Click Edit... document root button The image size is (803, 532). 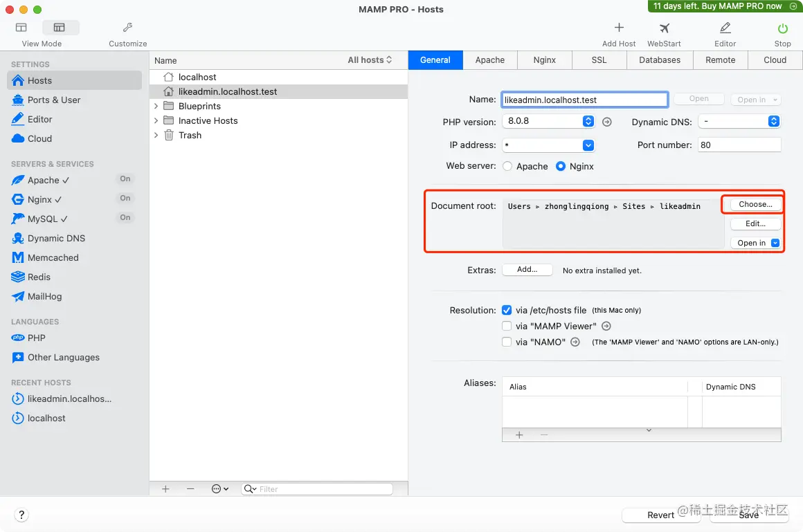[755, 223]
